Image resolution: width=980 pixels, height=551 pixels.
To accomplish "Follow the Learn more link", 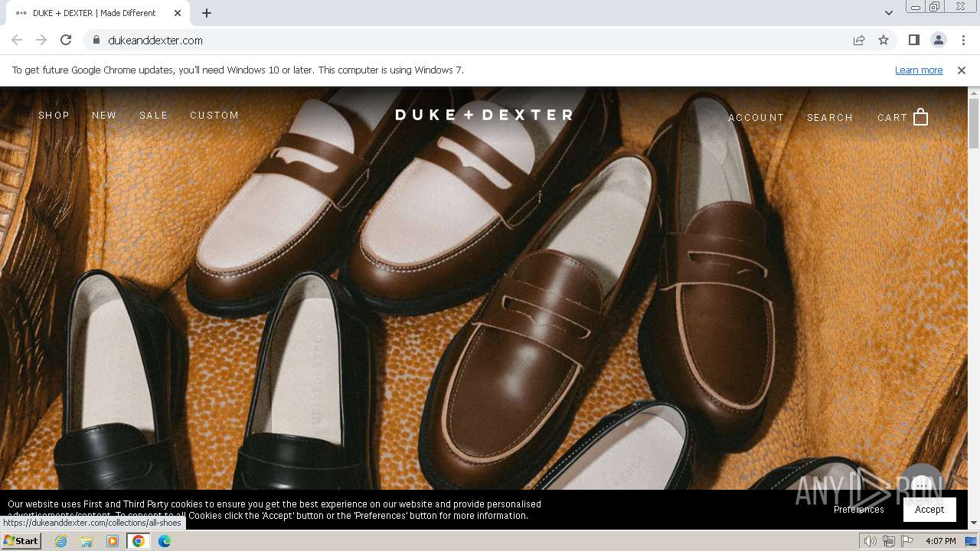I will click(x=919, y=70).
